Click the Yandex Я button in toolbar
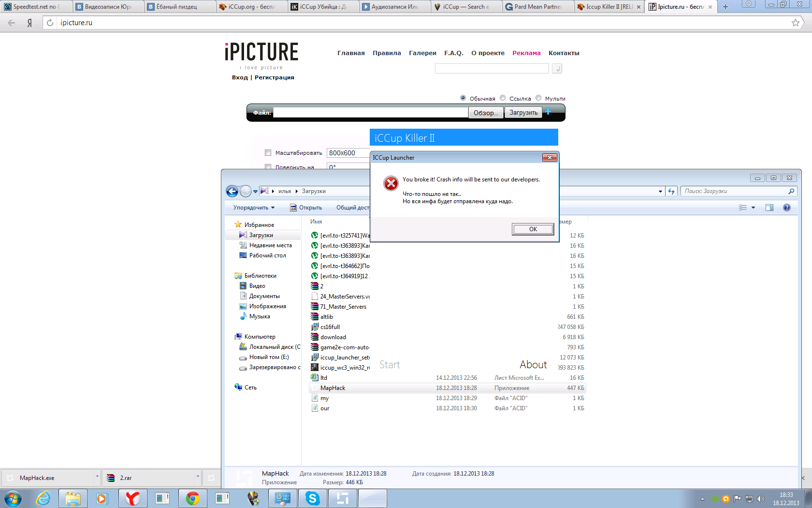812x508 pixels. 30,23
